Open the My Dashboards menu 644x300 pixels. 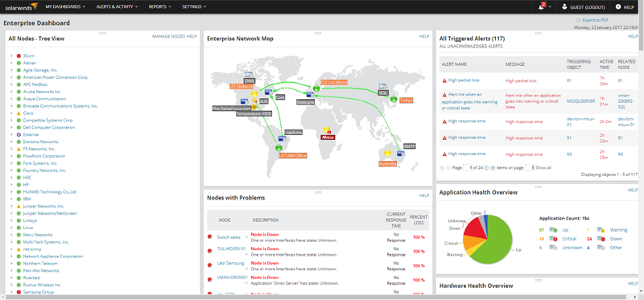(x=65, y=7)
